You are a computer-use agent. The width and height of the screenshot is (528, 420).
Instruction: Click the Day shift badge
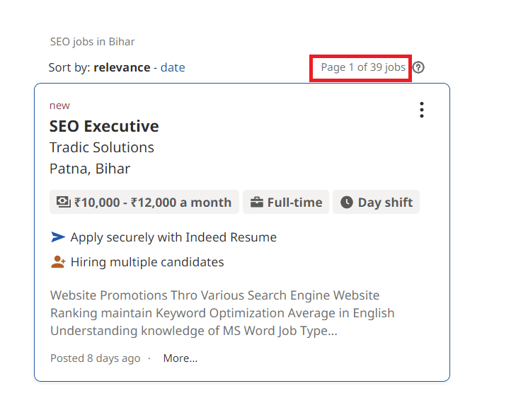pos(376,202)
